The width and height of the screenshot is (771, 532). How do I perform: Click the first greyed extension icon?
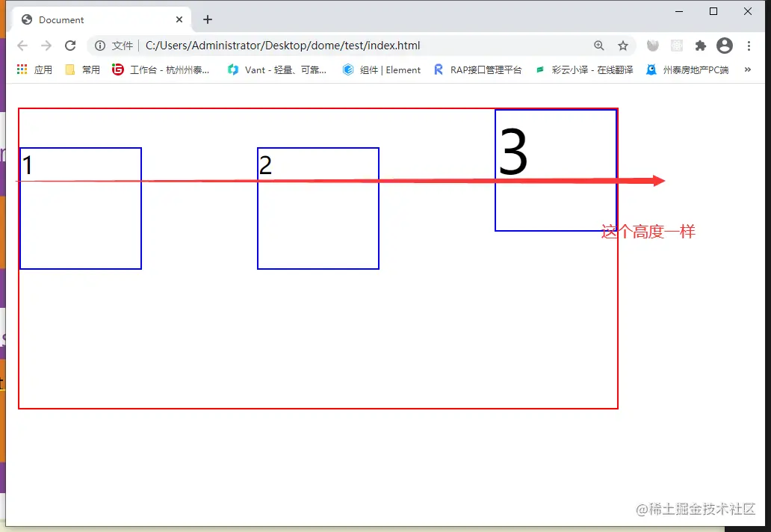[652, 46]
